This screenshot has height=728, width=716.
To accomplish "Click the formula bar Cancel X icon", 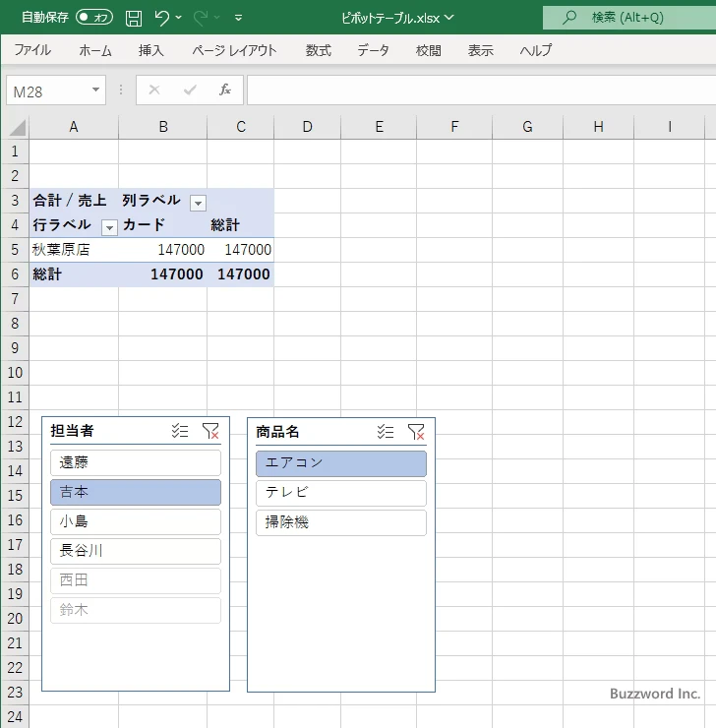I will [x=154, y=90].
